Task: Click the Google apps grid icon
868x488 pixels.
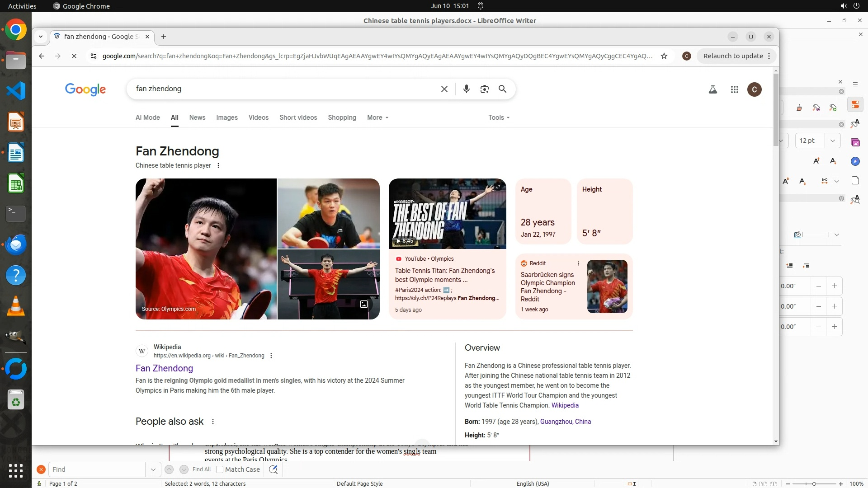Action: click(x=734, y=89)
